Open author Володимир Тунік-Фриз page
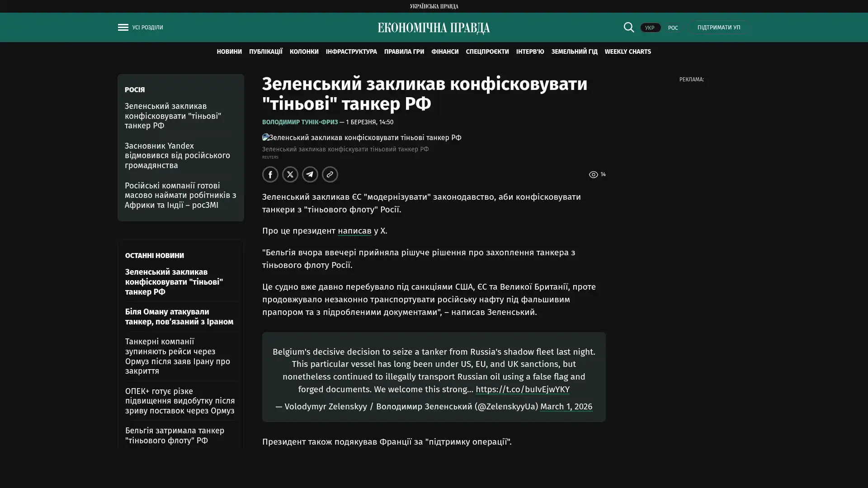 coord(300,122)
